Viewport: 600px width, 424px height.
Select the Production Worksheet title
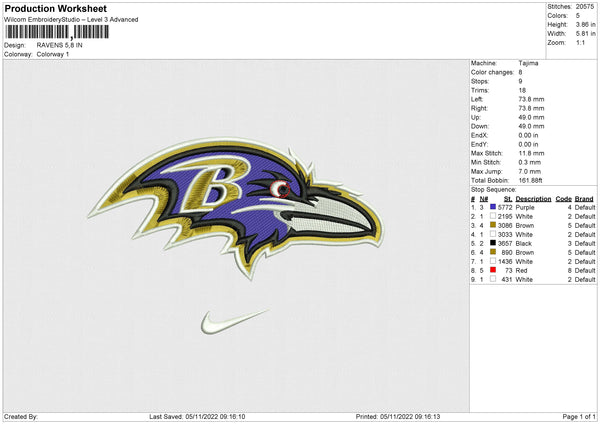click(56, 8)
